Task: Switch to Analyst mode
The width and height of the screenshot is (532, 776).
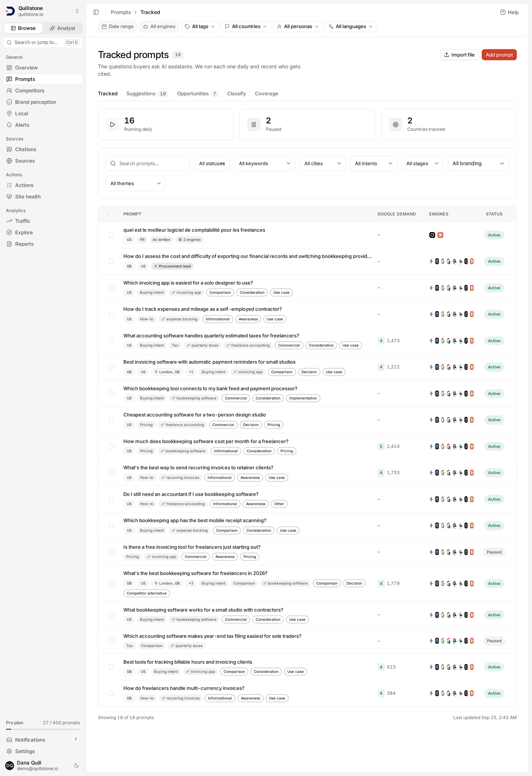Action: click(x=63, y=28)
